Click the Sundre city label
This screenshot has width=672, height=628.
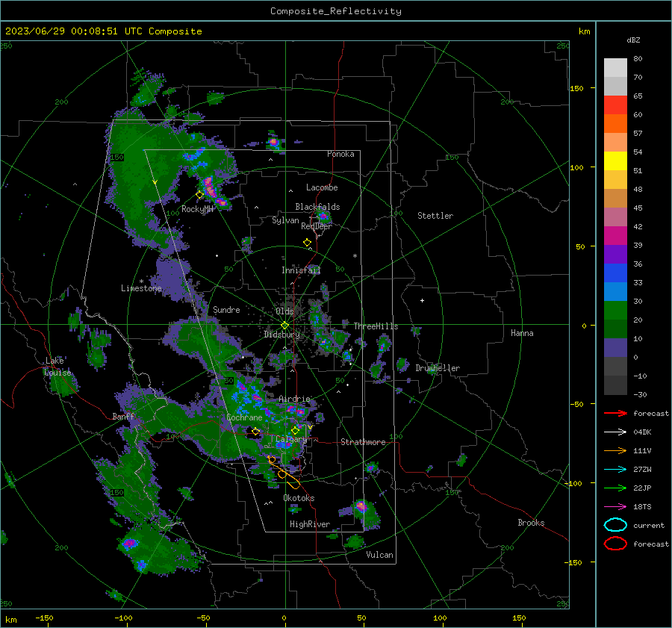(x=226, y=310)
